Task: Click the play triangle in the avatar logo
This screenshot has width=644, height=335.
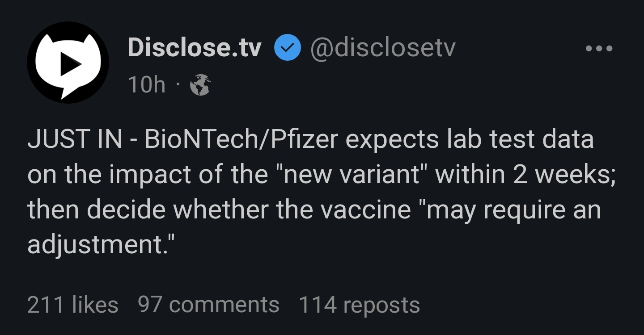Action: point(68,66)
